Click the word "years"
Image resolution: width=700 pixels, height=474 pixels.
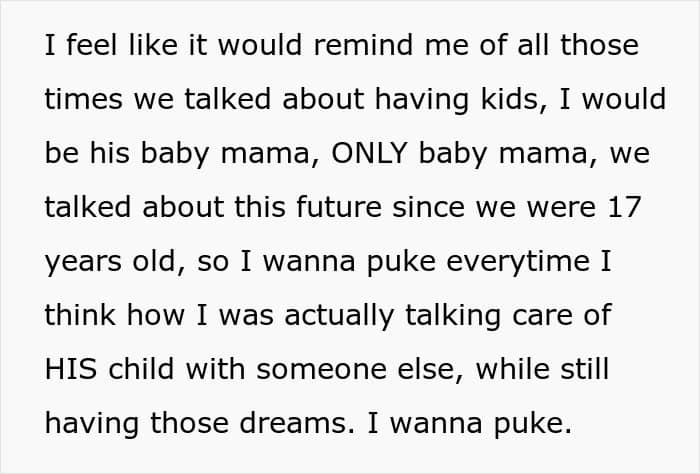tap(83, 262)
